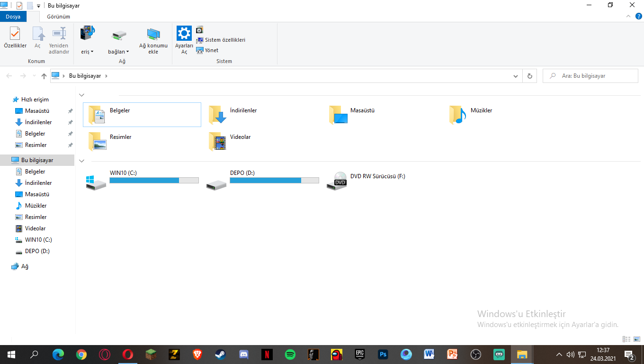Open the recent locations dropdown arrow

pos(34,76)
